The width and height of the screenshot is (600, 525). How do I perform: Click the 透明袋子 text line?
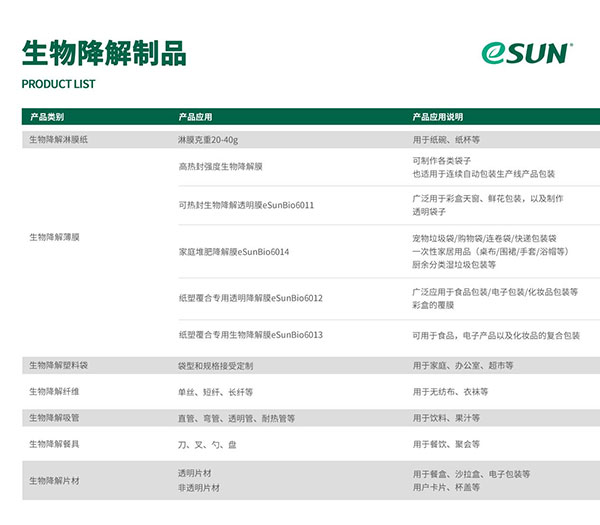pyautogui.click(x=429, y=212)
